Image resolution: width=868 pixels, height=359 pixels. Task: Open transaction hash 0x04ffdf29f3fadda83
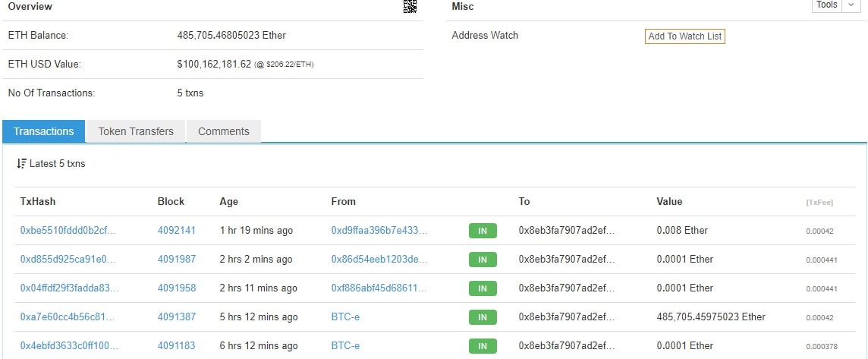point(69,288)
